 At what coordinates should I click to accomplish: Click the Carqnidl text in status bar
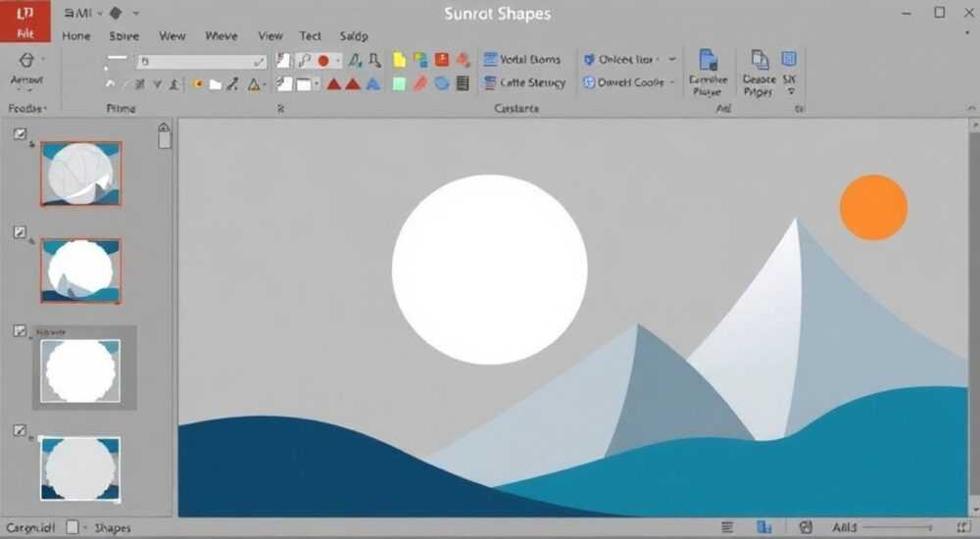click(x=30, y=528)
